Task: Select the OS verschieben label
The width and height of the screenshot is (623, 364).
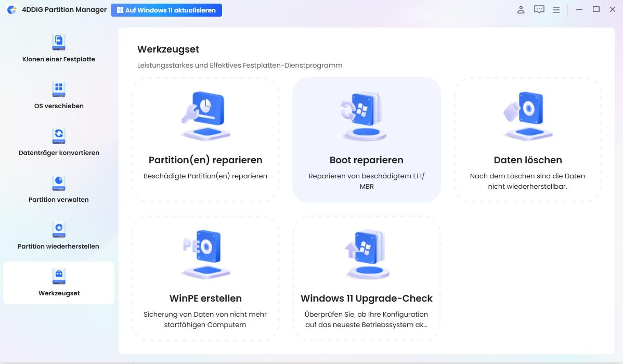Action: [59, 106]
